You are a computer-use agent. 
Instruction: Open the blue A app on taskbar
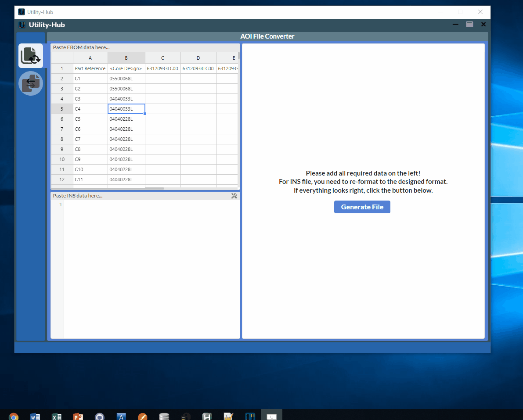121,416
